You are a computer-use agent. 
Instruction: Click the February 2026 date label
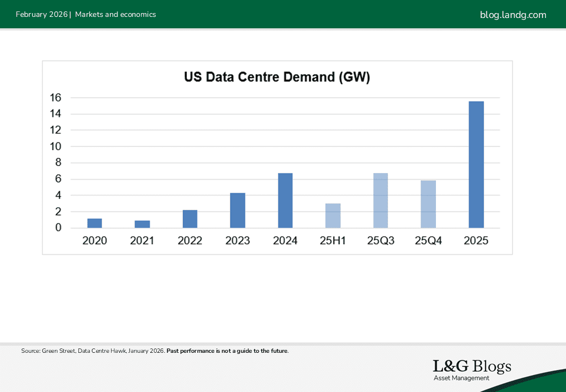click(41, 15)
